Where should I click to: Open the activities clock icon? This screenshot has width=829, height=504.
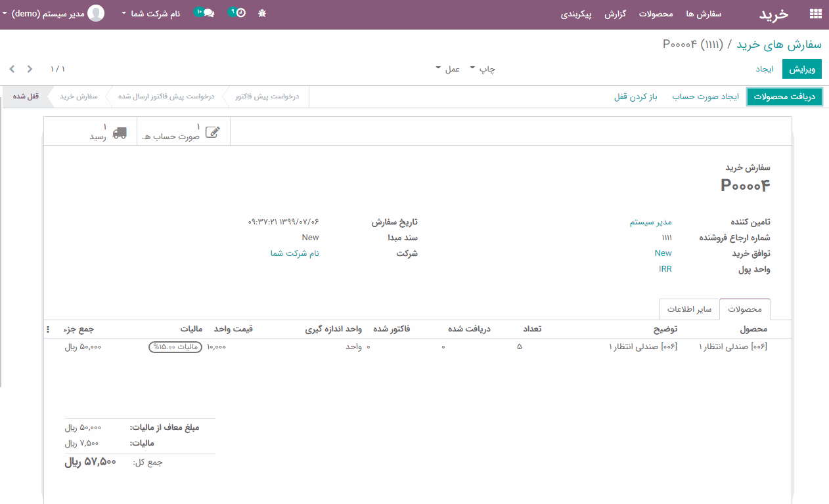[x=240, y=13]
